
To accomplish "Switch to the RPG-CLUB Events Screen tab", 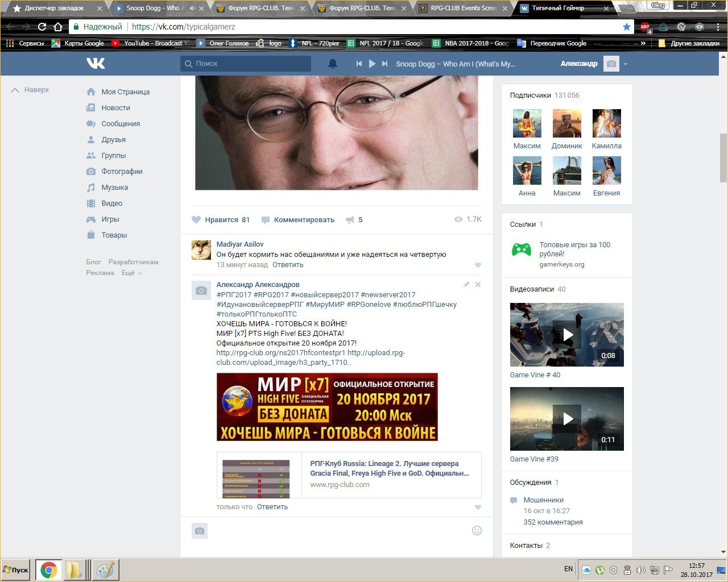I will tap(464, 9).
